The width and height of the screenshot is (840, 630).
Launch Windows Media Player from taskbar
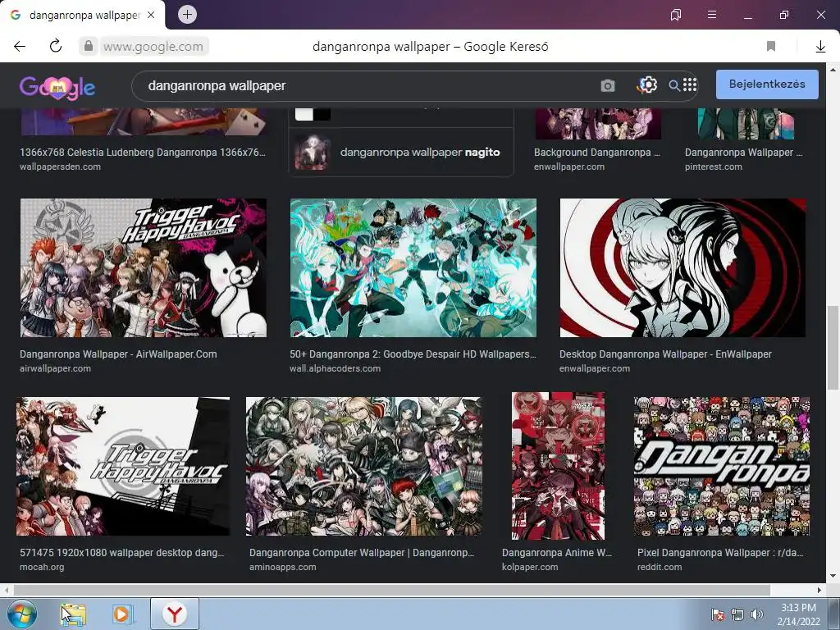coord(121,614)
